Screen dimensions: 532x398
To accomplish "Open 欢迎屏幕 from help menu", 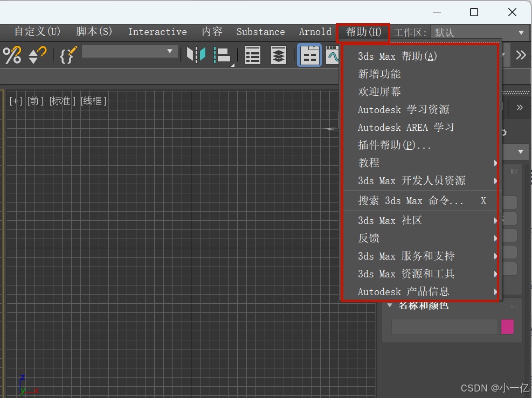I will 420,92.
